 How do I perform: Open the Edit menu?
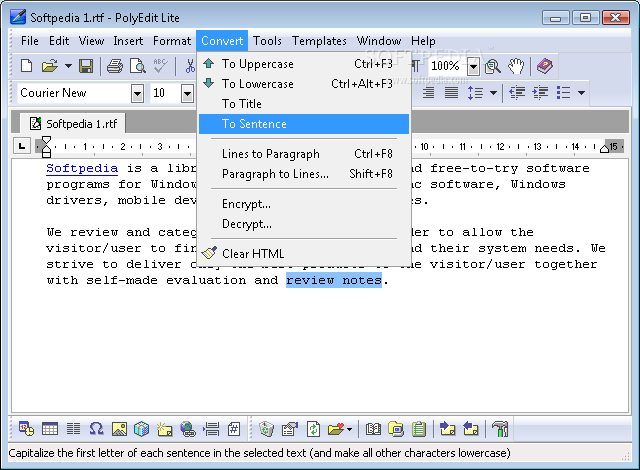pos(59,41)
